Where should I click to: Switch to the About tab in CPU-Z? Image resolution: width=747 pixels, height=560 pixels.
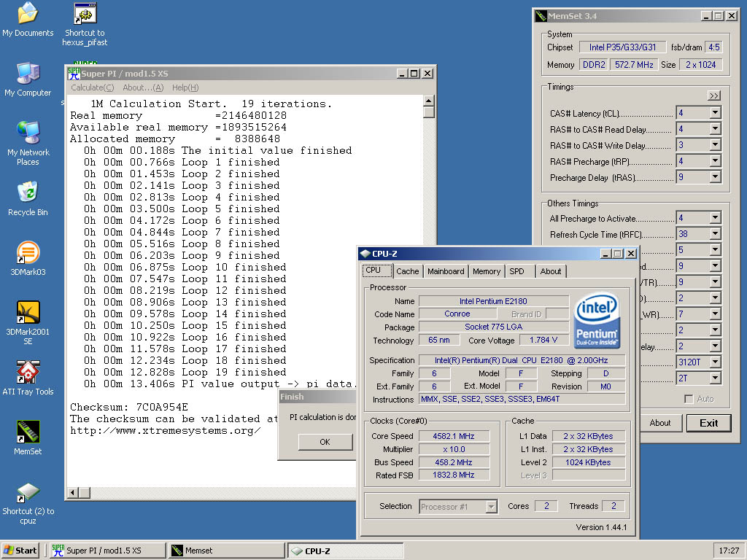pyautogui.click(x=550, y=271)
